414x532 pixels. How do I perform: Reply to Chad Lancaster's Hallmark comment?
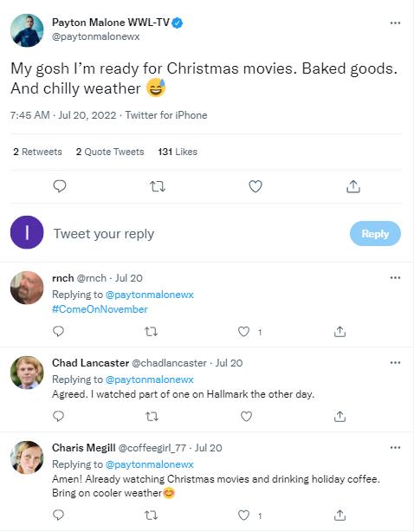[58, 416]
